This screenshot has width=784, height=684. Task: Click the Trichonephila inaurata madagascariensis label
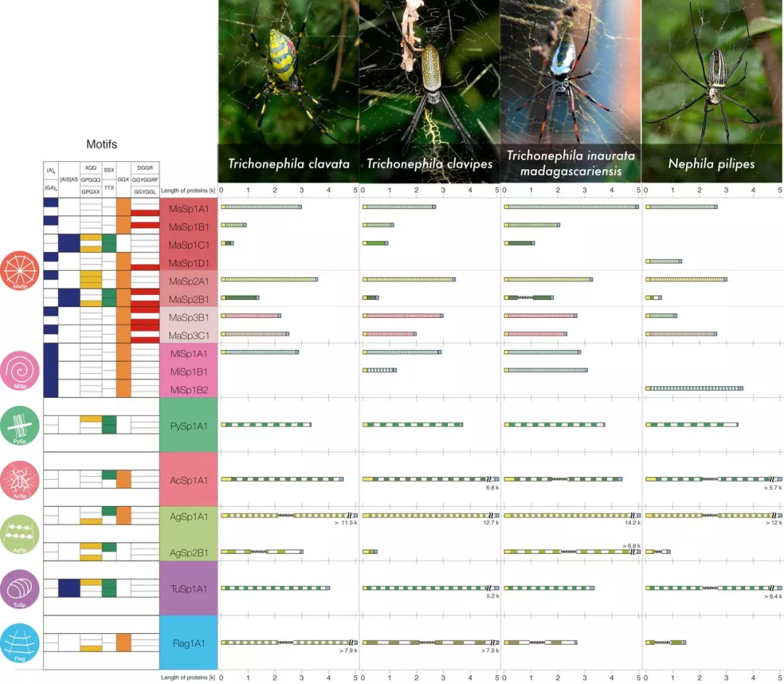(x=571, y=163)
